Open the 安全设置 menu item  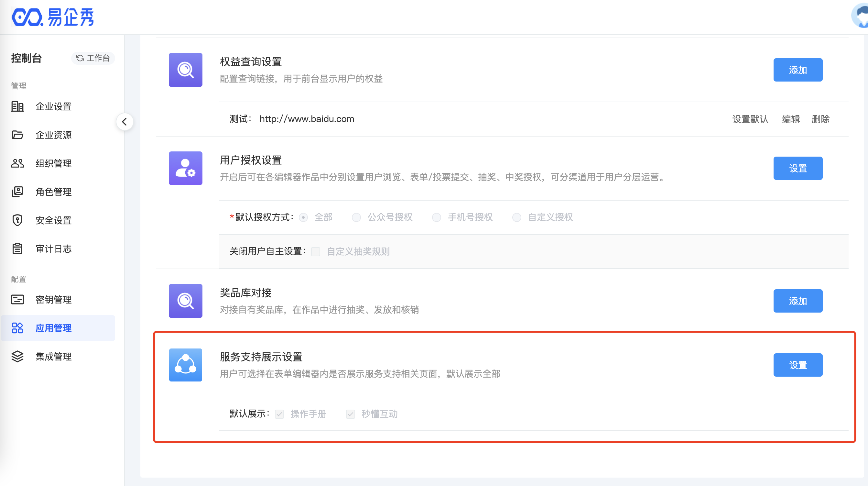coord(58,220)
